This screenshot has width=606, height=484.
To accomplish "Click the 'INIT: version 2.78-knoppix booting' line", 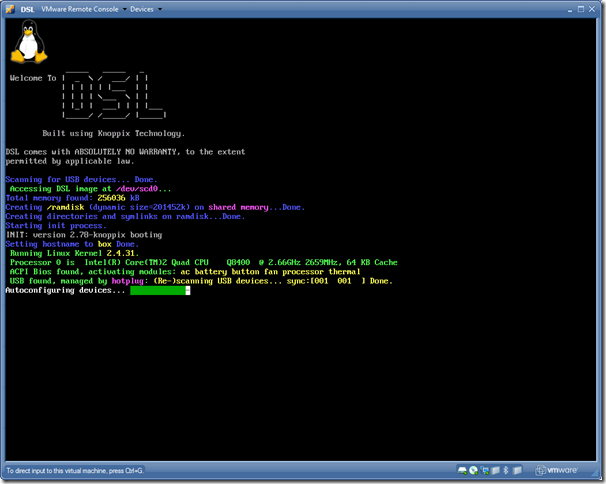I will tap(84, 235).
